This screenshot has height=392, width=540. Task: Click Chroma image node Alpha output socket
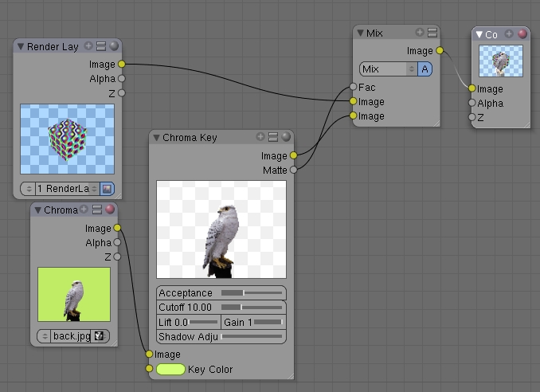[x=117, y=242]
